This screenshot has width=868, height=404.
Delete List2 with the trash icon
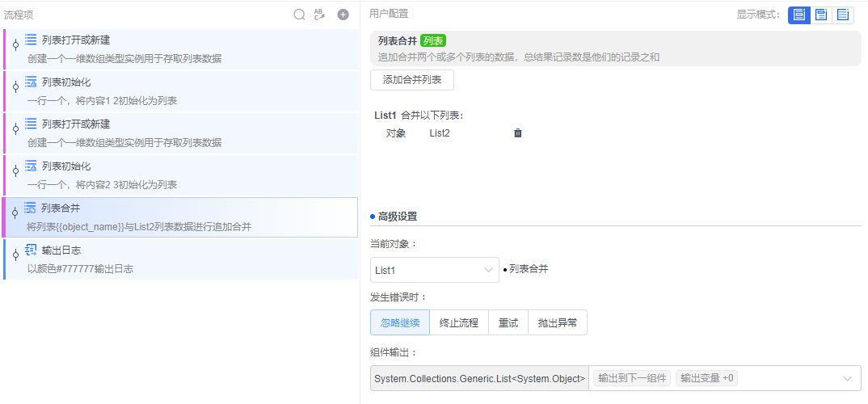[x=517, y=133]
